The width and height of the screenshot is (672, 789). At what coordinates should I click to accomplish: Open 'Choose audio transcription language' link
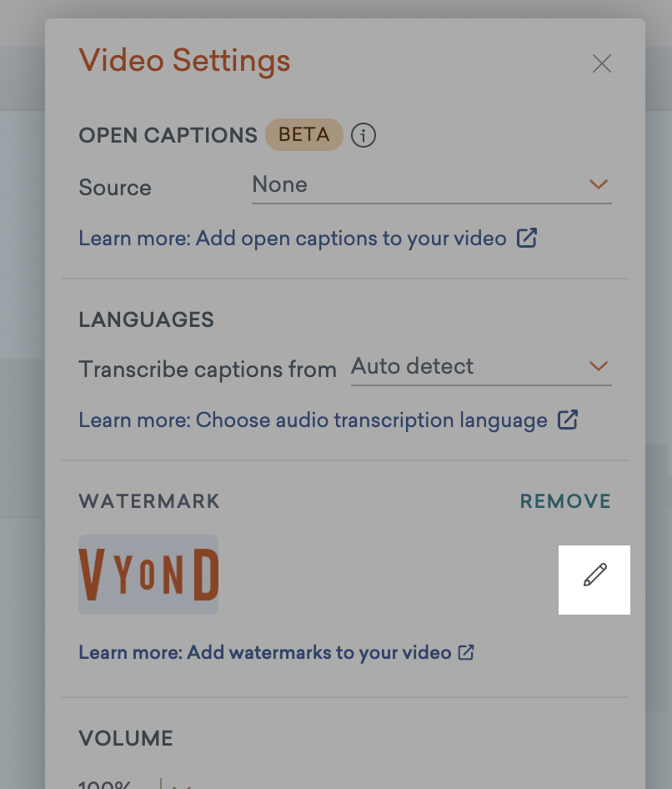click(x=313, y=420)
